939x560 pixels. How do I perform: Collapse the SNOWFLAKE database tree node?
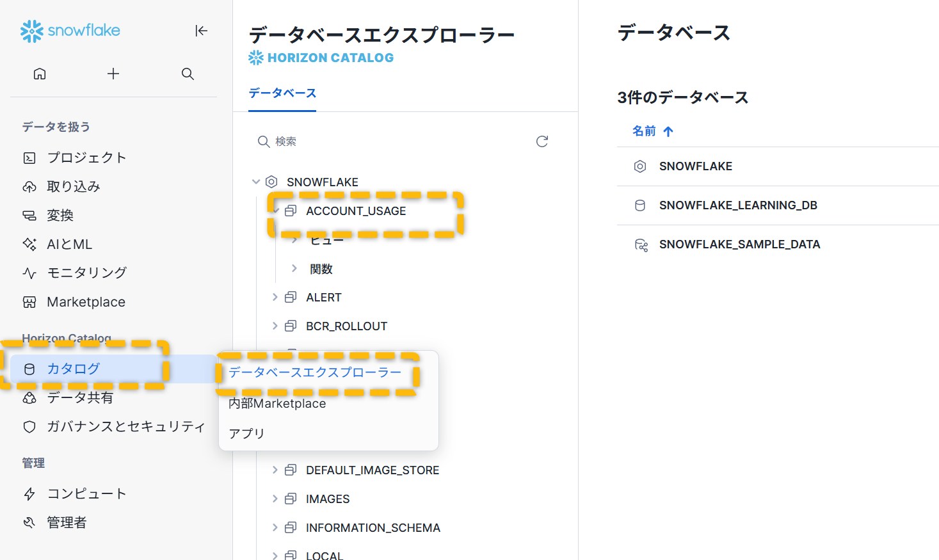coord(256,182)
